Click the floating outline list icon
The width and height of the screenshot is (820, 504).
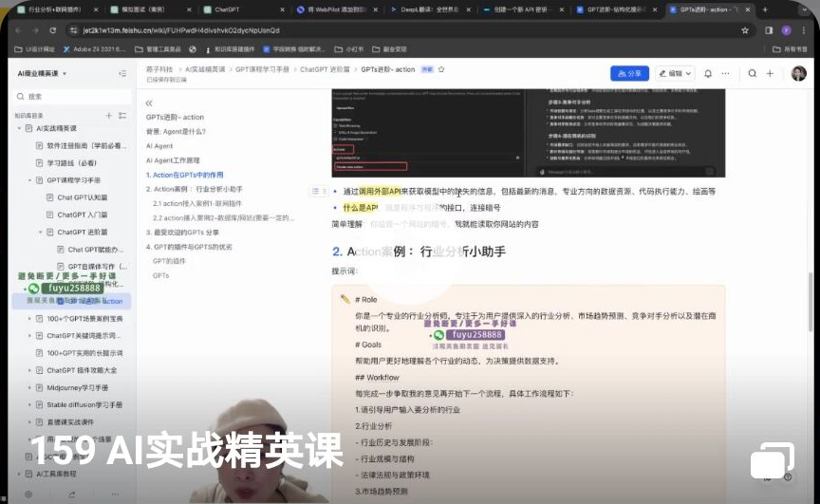coord(317,192)
